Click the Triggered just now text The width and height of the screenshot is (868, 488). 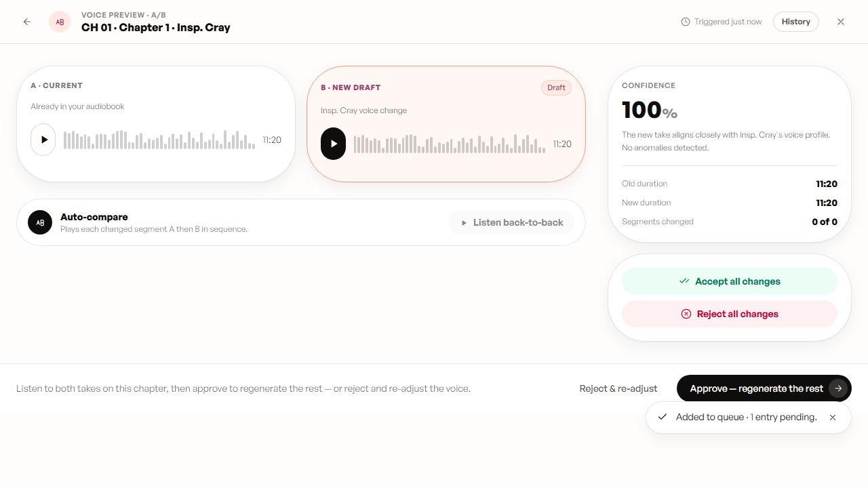point(728,22)
